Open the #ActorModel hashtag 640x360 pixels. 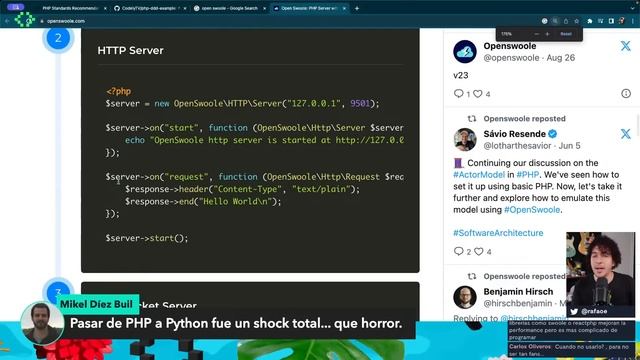tap(479, 175)
